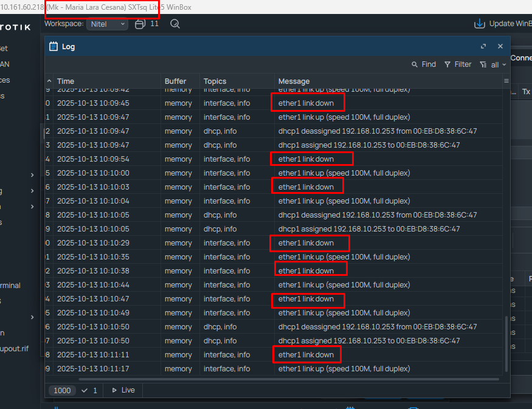Open the 'all' topics dropdown
Viewport: 532px width, 409px height.
tap(493, 64)
